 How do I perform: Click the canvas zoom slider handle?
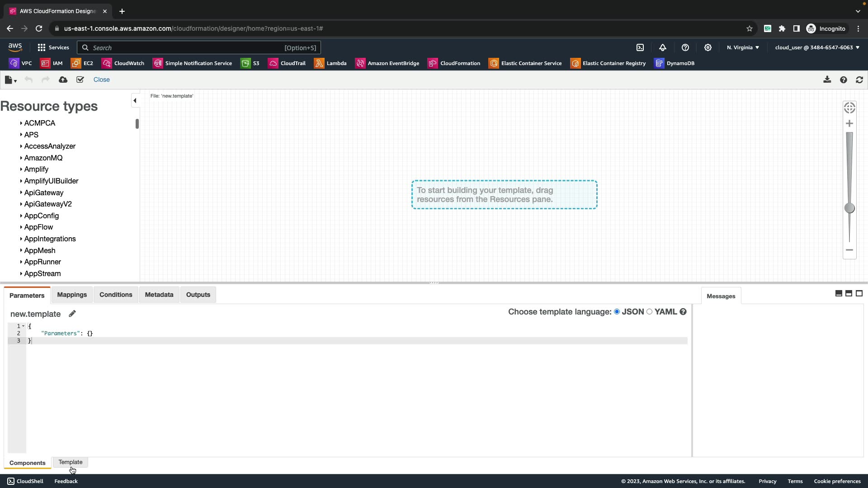[x=849, y=208]
